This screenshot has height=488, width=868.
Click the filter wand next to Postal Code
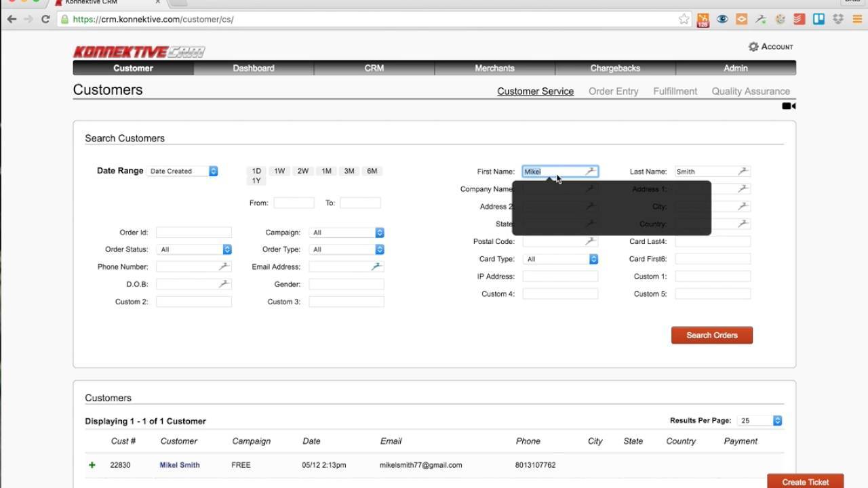(589, 241)
